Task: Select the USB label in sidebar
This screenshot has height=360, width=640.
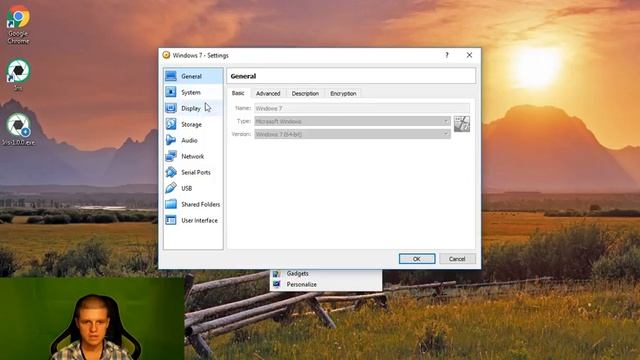Action: point(187,188)
